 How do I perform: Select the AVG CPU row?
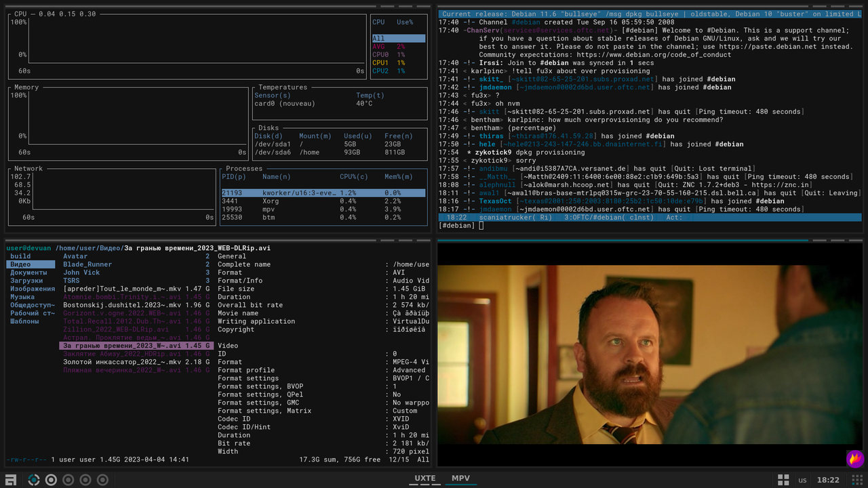(x=399, y=47)
